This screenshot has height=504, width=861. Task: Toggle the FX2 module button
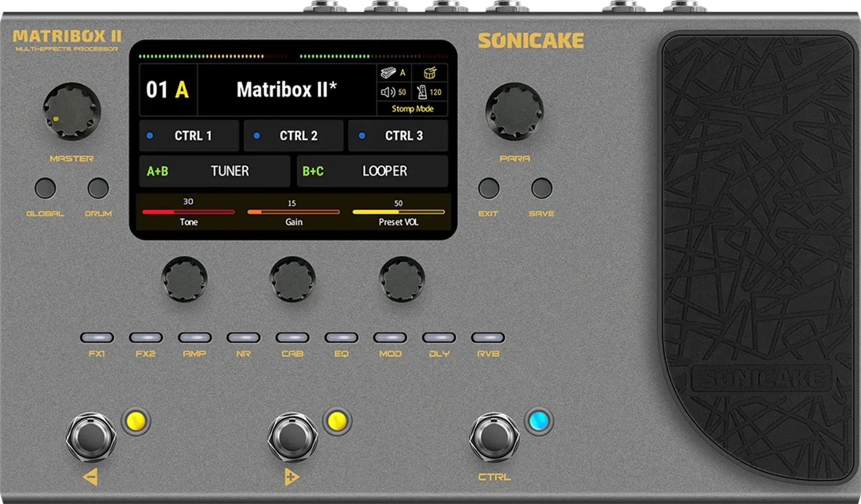coord(146,337)
